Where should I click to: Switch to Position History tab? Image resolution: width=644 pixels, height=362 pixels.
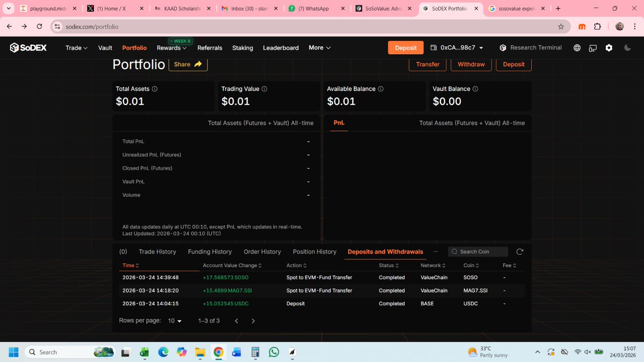click(314, 252)
